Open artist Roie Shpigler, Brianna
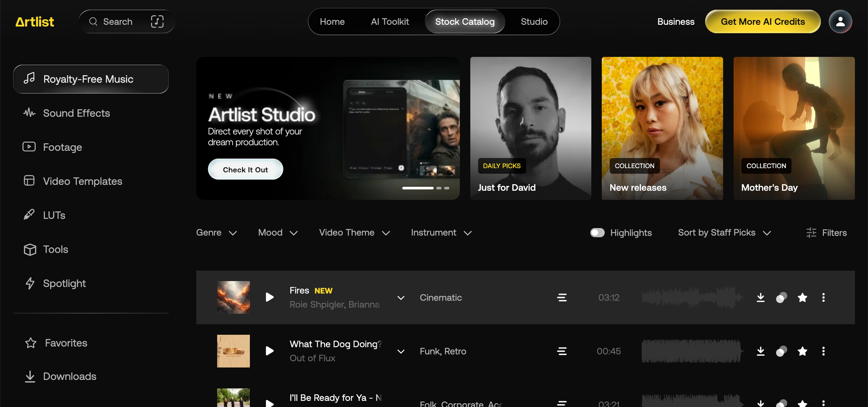The width and height of the screenshot is (868, 407). point(335,304)
